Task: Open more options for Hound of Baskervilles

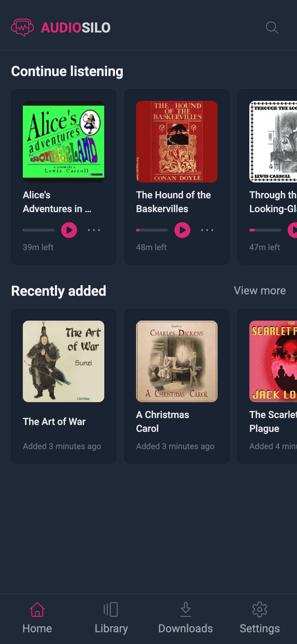Action: [x=207, y=230]
